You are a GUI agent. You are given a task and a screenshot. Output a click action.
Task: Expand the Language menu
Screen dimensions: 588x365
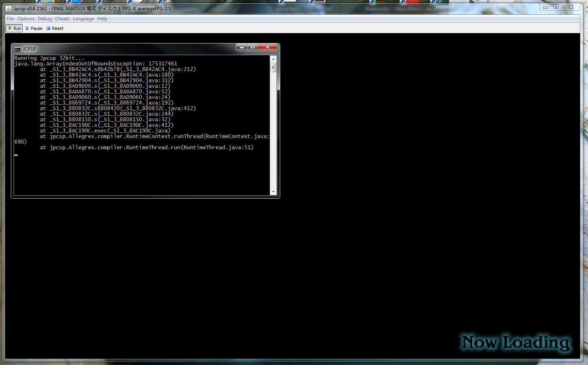tap(83, 19)
